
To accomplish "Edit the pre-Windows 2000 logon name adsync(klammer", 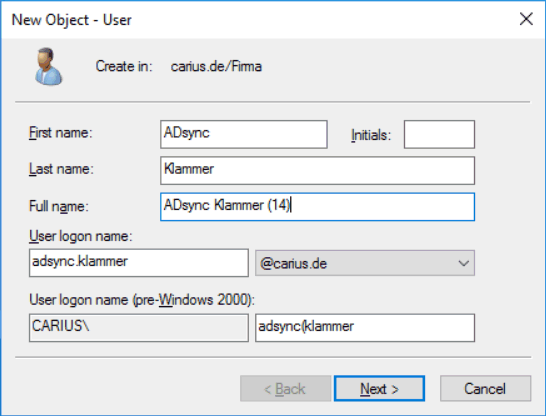I will [365, 328].
